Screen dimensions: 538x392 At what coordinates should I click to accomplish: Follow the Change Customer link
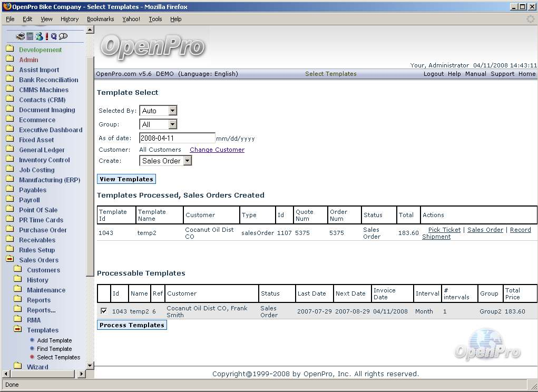(217, 150)
